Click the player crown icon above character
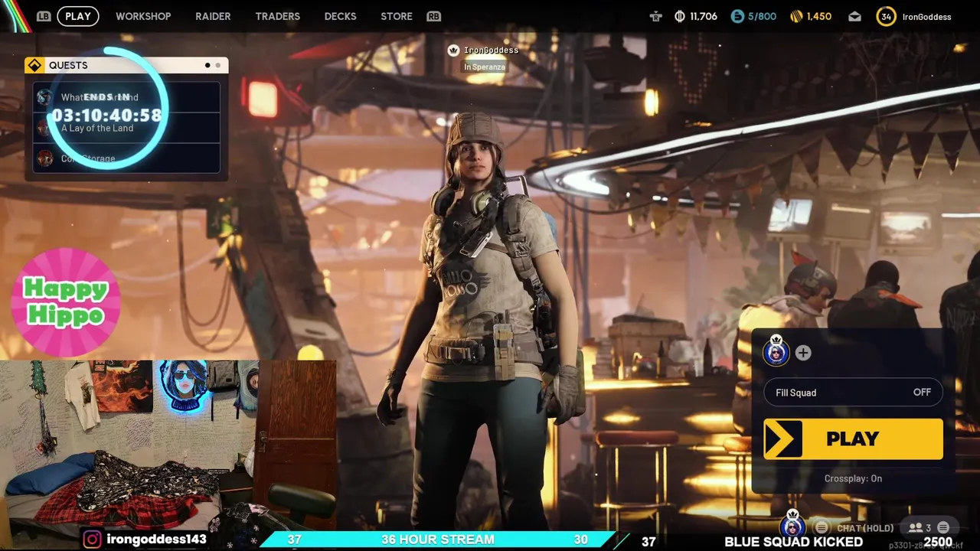This screenshot has width=980, height=551. (453, 50)
